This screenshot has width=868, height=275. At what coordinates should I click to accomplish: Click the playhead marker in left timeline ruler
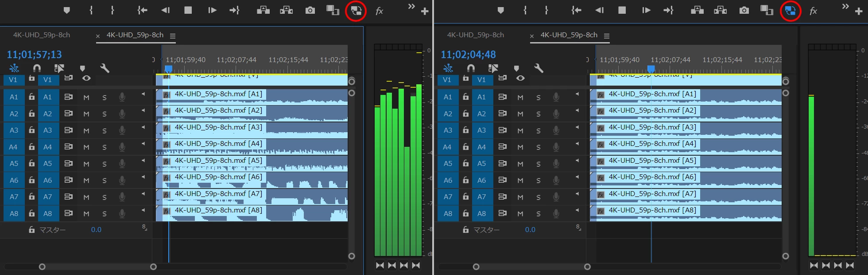point(168,69)
